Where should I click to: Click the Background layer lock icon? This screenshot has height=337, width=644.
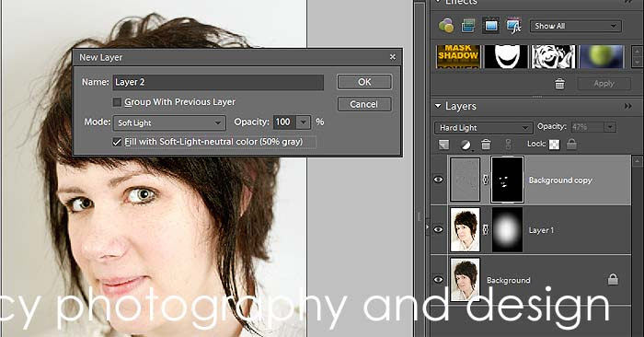[613, 280]
